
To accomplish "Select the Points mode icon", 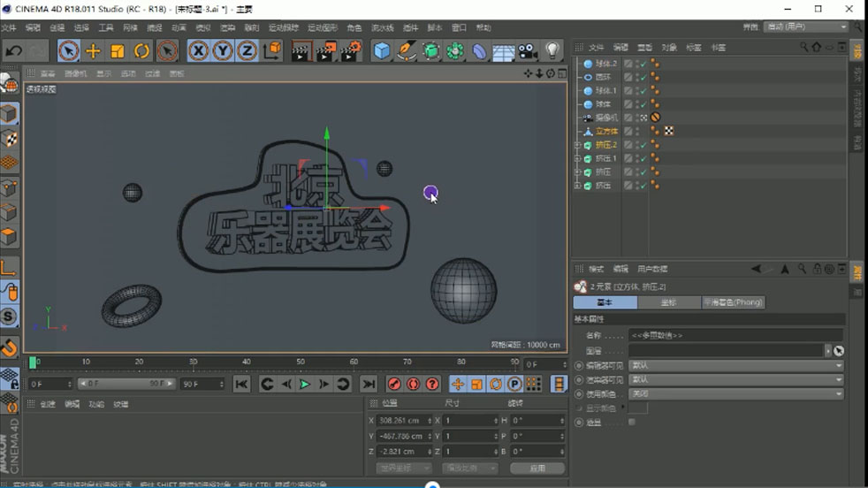I will [10, 187].
